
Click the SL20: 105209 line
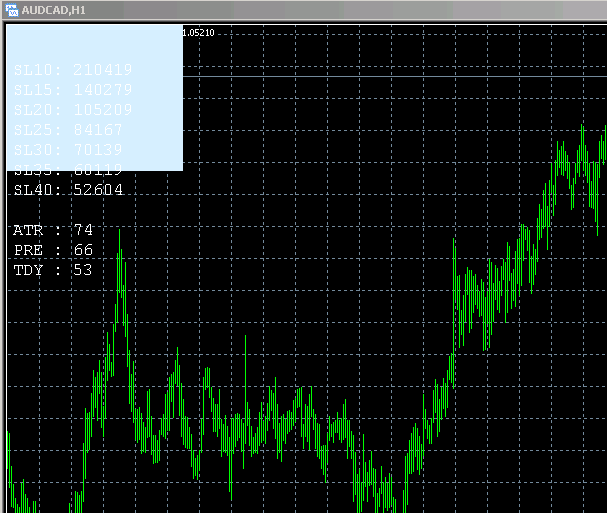pos(73,110)
